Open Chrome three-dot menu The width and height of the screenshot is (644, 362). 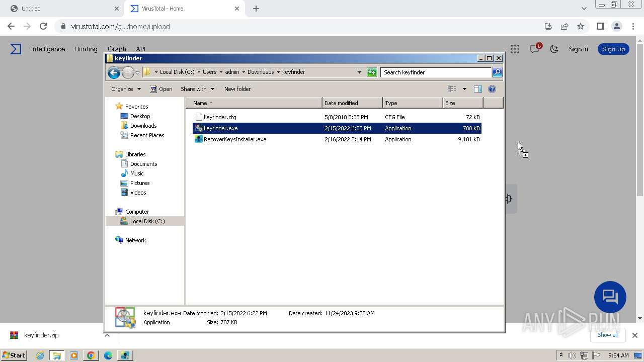coord(632,27)
